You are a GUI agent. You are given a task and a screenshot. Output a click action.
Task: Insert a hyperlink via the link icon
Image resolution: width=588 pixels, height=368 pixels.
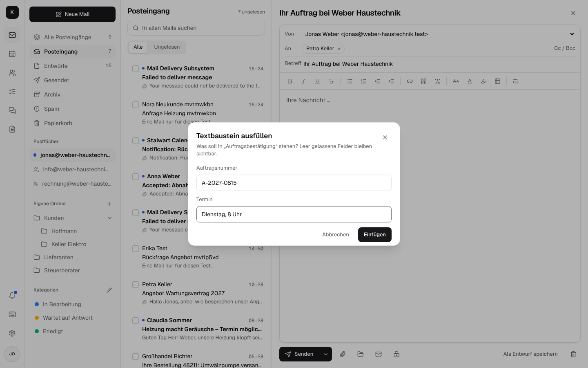point(410,81)
